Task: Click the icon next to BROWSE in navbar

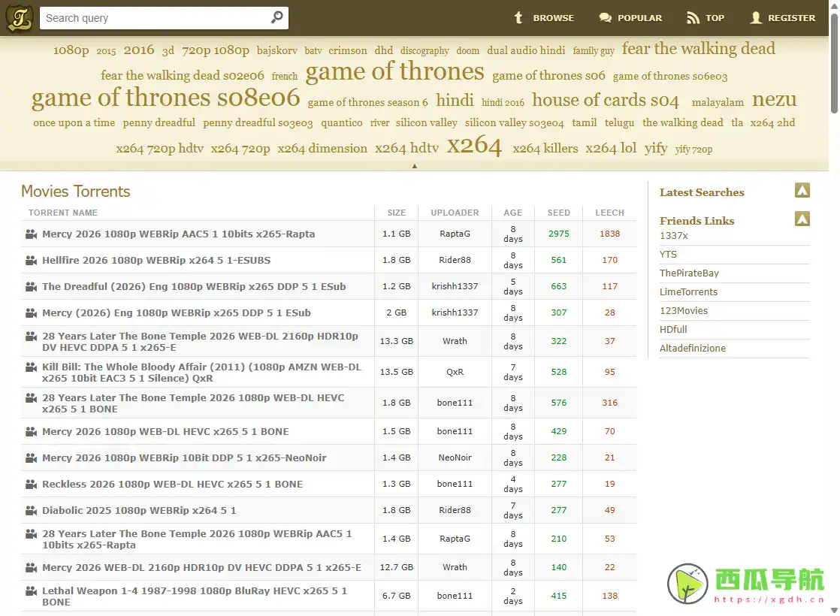Action: [x=518, y=17]
